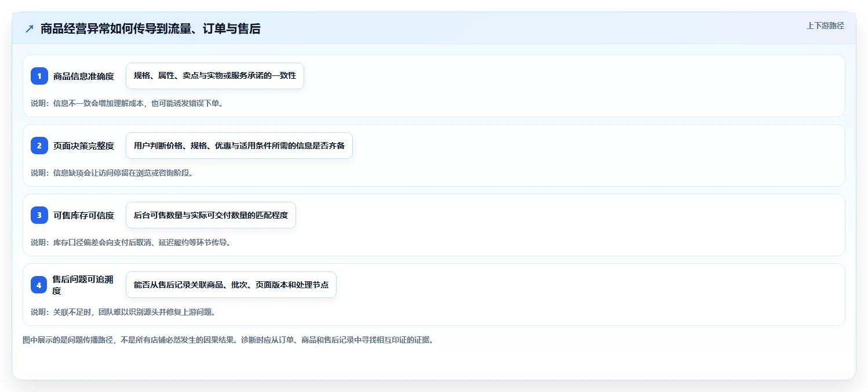Click the note 关联不足时，团队难以识别源头
The image size is (868, 392).
[x=123, y=312]
